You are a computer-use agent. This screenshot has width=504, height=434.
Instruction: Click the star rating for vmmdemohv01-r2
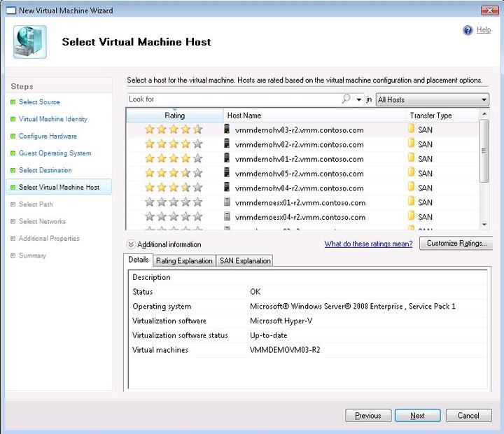[173, 159]
